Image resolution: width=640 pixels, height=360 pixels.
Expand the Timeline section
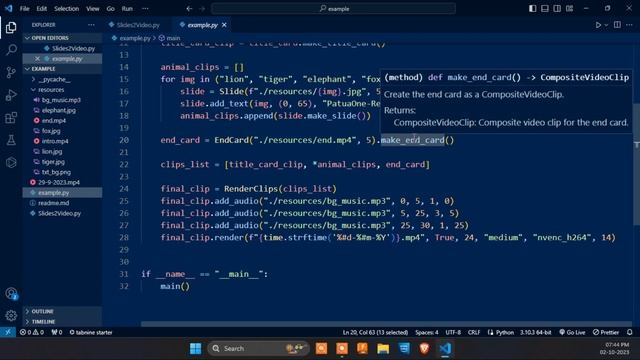pos(62,322)
